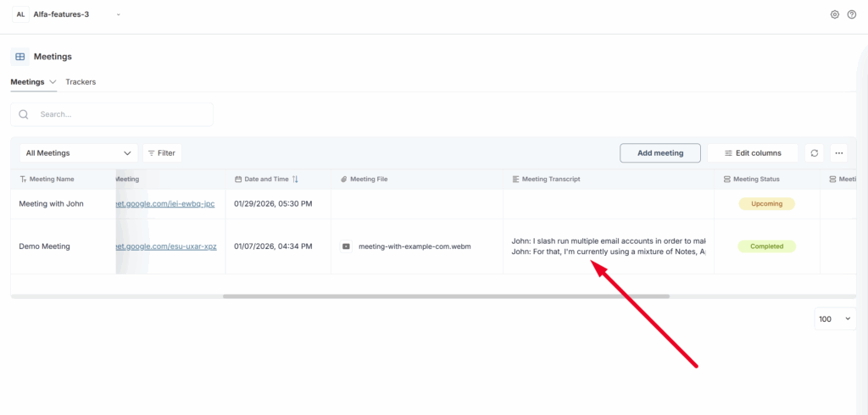
Task: Expand the Alfa-features-3 workspace dropdown
Action: 118,14
